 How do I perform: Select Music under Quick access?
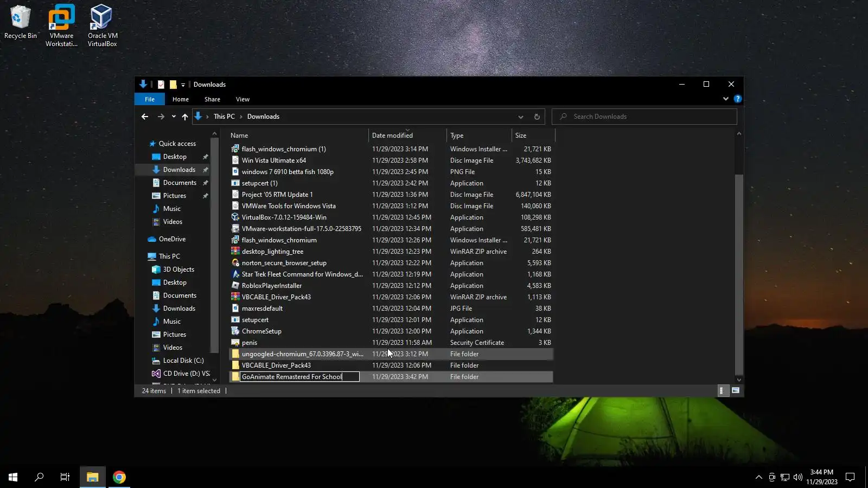coord(172,209)
